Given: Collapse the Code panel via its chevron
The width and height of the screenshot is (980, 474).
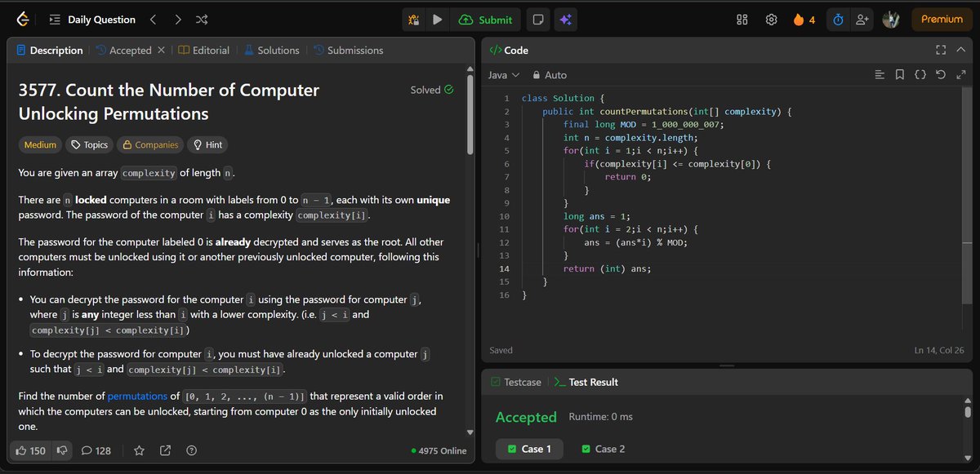Looking at the screenshot, I should [x=960, y=50].
